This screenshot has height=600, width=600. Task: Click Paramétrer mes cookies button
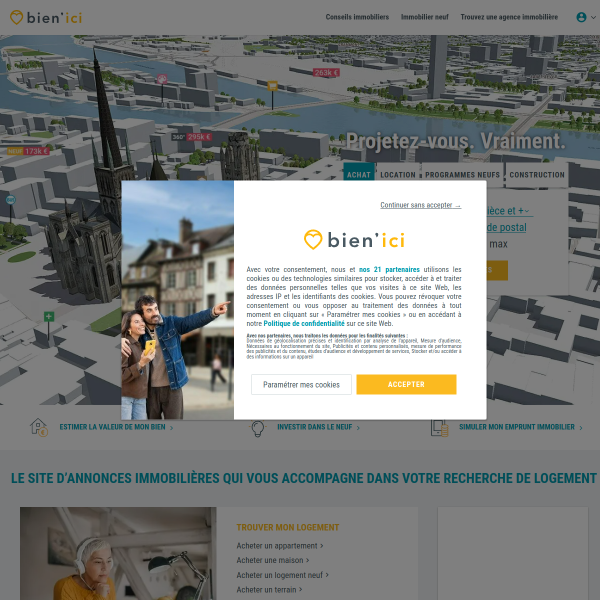[x=301, y=384]
